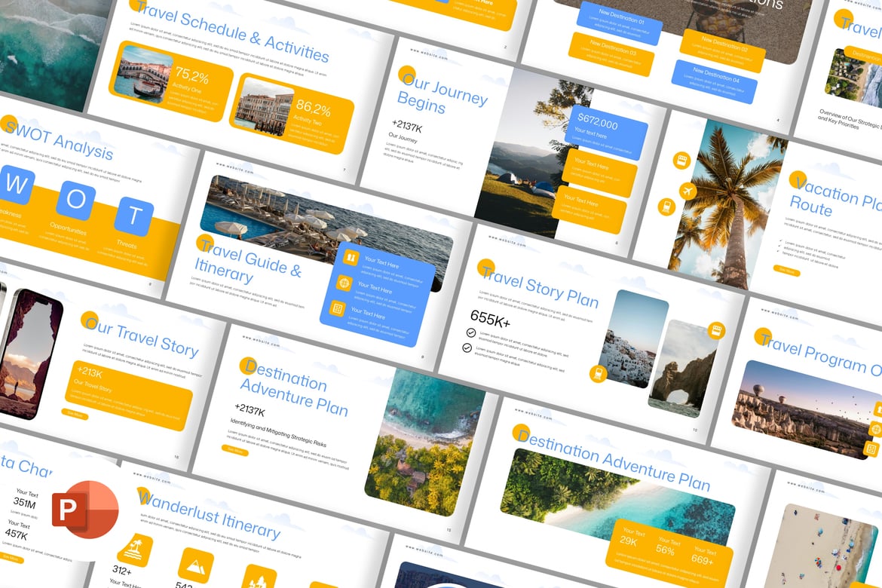Click the trees icon in Wanderlust Itinerary
This screenshot has height=588, width=882.
coord(259,580)
